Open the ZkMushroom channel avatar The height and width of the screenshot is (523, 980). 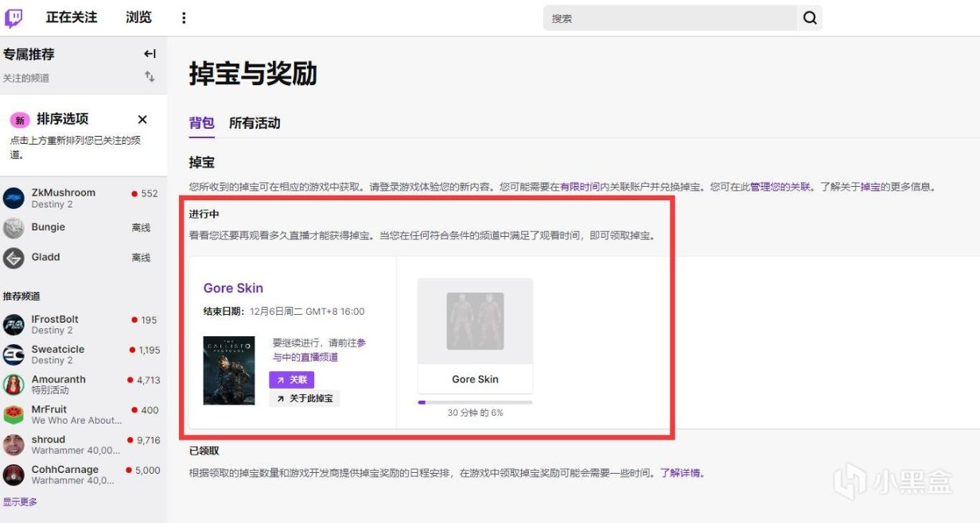(x=14, y=198)
